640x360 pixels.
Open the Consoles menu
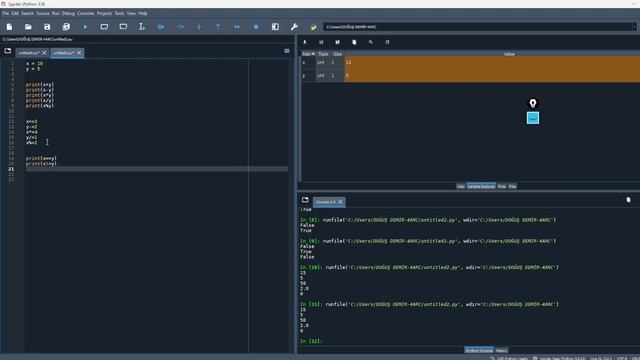pyautogui.click(x=86, y=13)
